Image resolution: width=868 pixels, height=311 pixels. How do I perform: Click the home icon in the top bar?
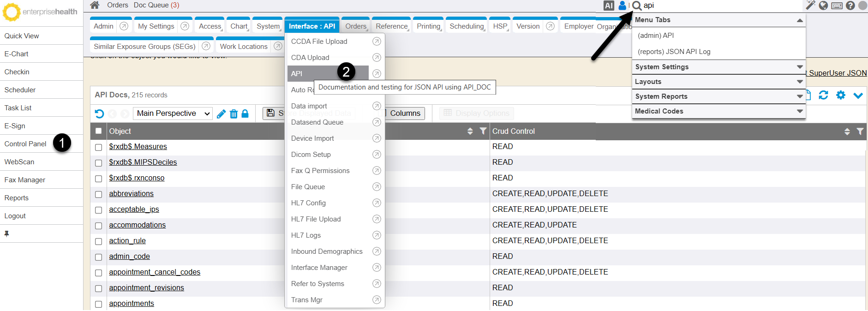click(95, 5)
